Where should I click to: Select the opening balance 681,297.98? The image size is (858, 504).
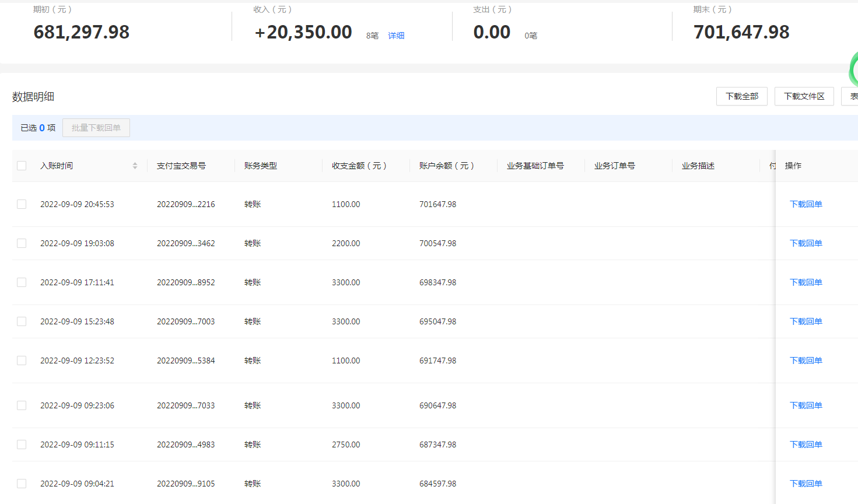click(x=82, y=32)
